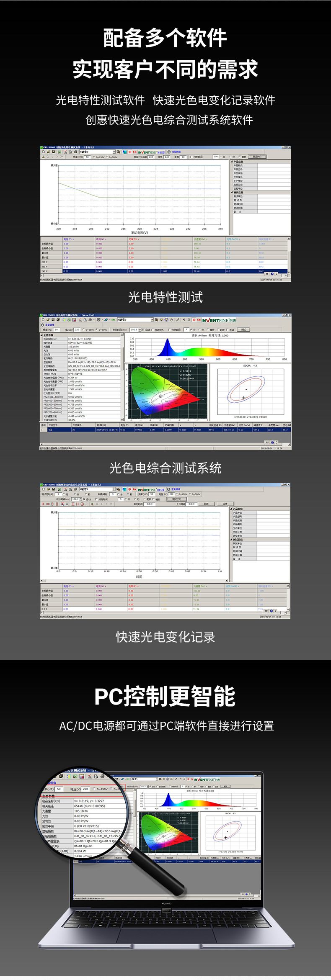
Task: Collapse 主要参数 section in 光色电综合测试 window
Action: click(x=42, y=335)
